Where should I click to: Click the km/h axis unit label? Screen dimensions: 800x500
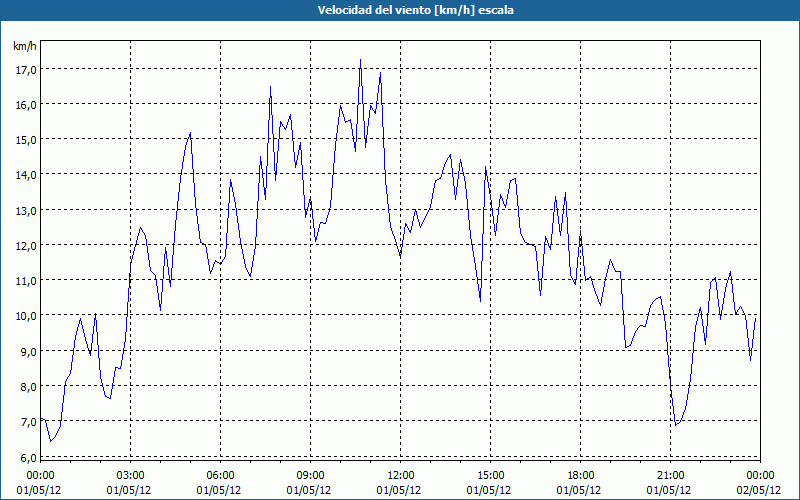point(24,46)
